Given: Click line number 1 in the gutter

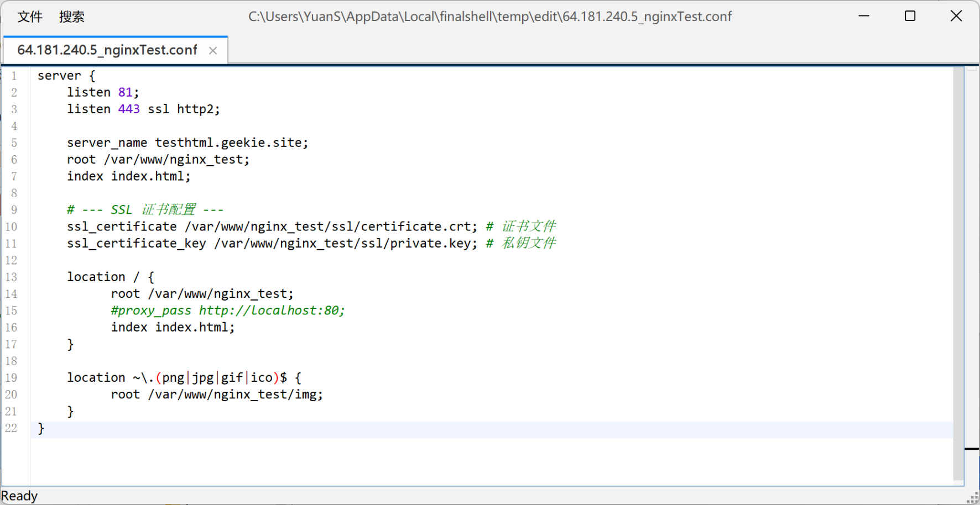Looking at the screenshot, I should pyautogui.click(x=14, y=76).
